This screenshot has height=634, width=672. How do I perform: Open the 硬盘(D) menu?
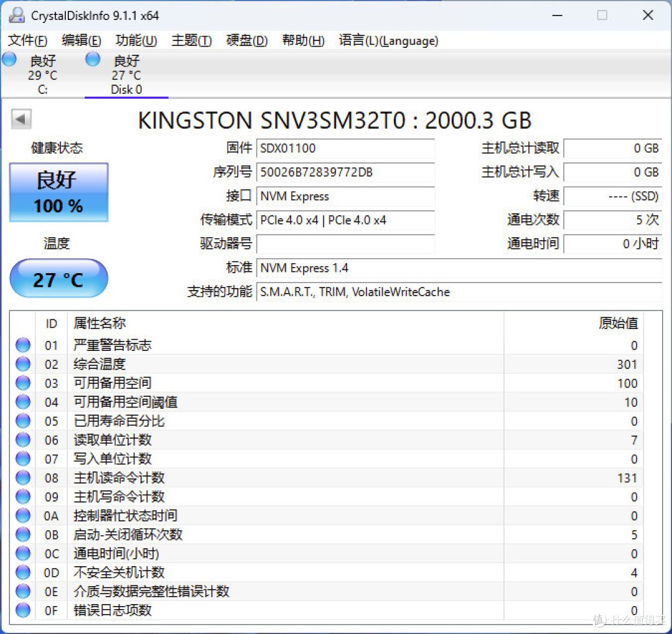pyautogui.click(x=247, y=40)
